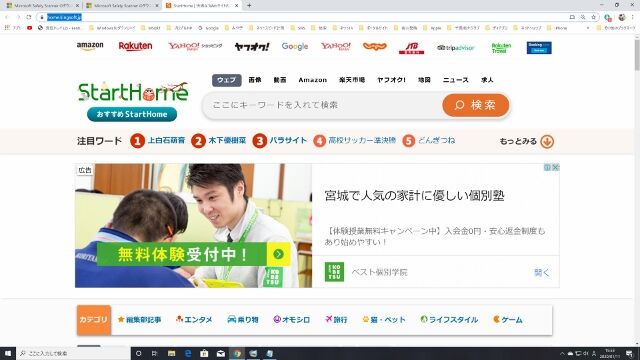Open the orange Jalan logo shortcut

coord(374,47)
